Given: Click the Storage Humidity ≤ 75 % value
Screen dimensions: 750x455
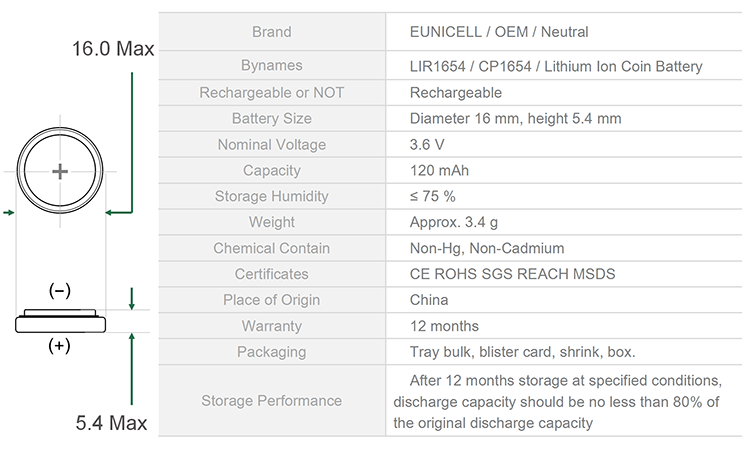Looking at the screenshot, I should 432,196.
